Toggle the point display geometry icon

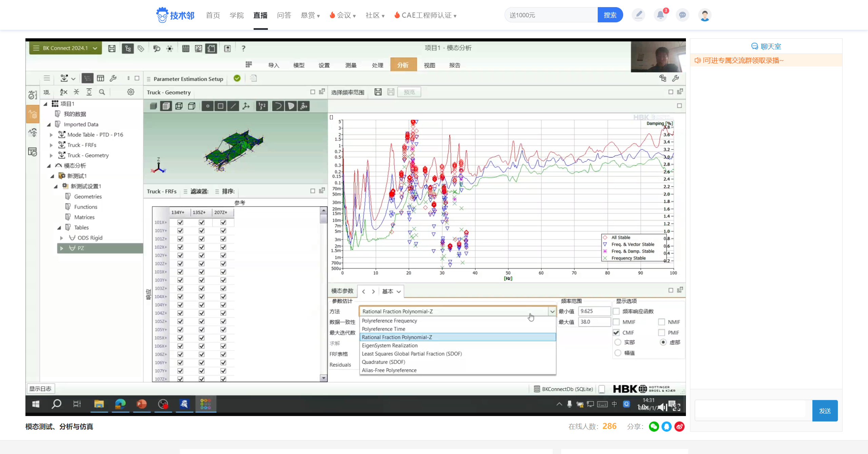208,106
